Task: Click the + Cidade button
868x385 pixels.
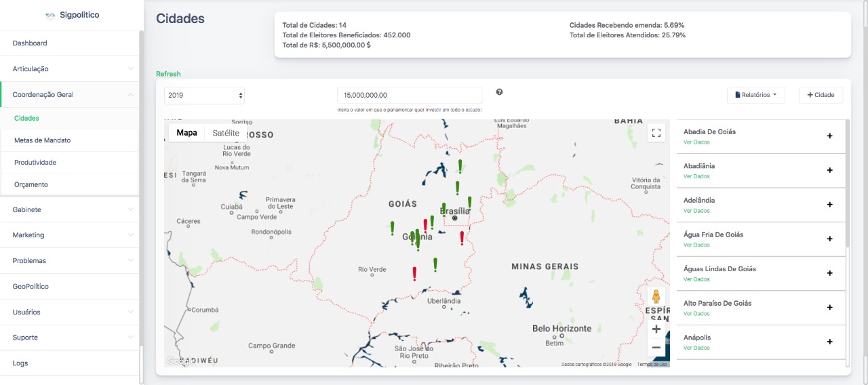Action: pyautogui.click(x=821, y=96)
